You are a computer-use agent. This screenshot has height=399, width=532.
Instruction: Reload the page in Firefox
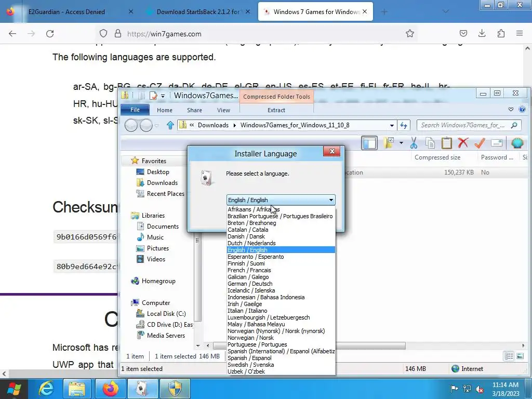(50, 34)
